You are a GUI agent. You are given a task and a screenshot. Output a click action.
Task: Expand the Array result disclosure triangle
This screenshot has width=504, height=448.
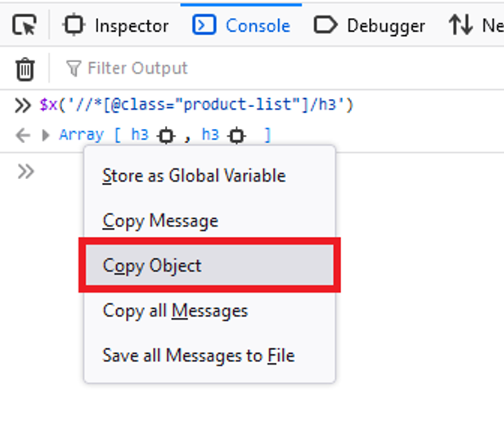tap(46, 135)
